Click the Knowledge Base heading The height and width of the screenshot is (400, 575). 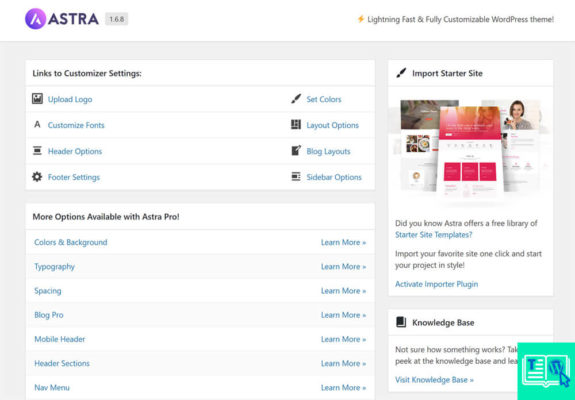pos(443,323)
